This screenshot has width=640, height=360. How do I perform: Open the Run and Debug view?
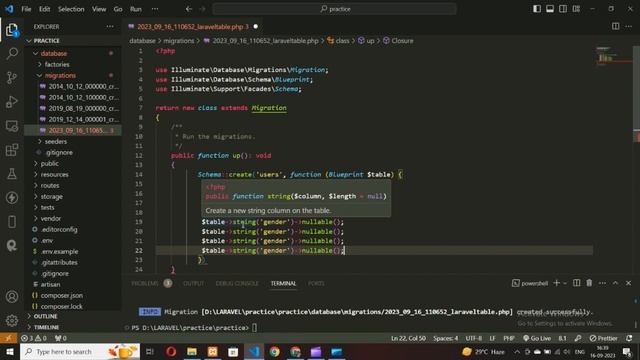12,101
